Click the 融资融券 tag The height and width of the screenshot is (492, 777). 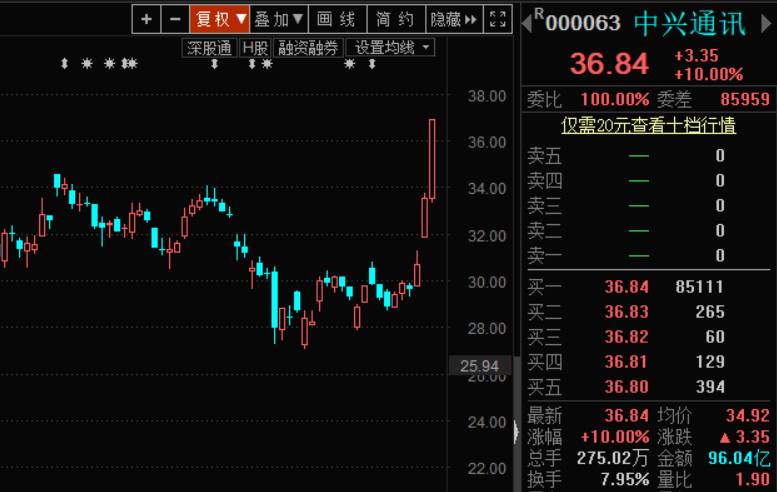(x=308, y=48)
